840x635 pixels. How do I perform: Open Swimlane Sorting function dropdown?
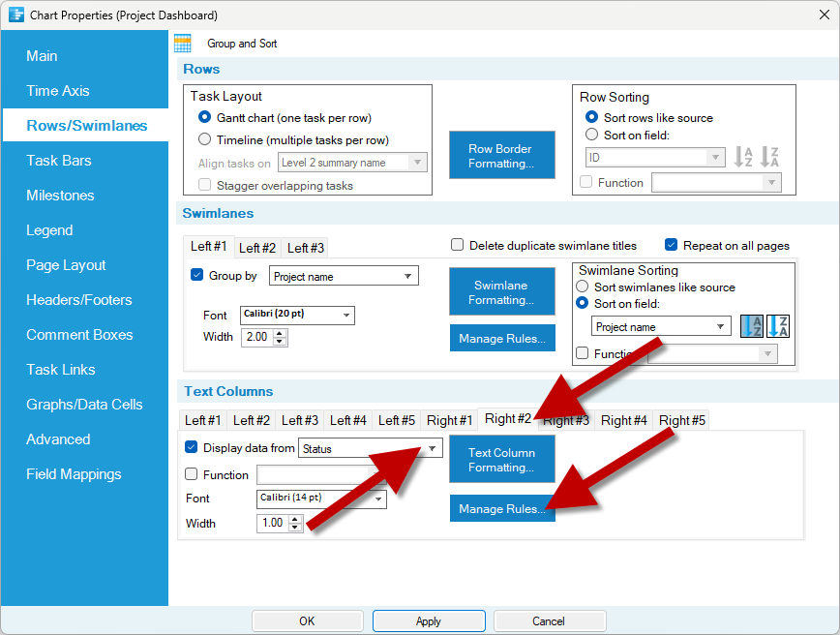pyautogui.click(x=712, y=353)
